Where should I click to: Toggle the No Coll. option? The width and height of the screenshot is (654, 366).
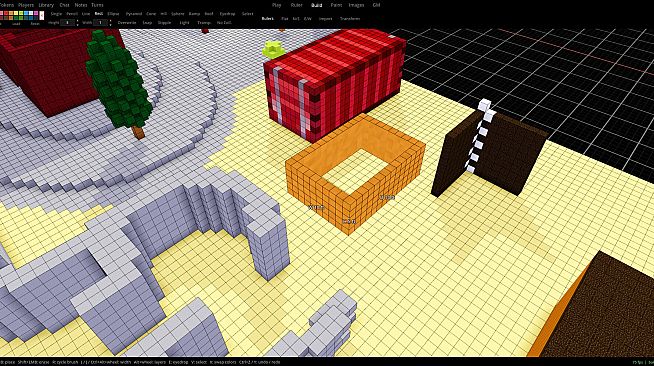pos(224,23)
